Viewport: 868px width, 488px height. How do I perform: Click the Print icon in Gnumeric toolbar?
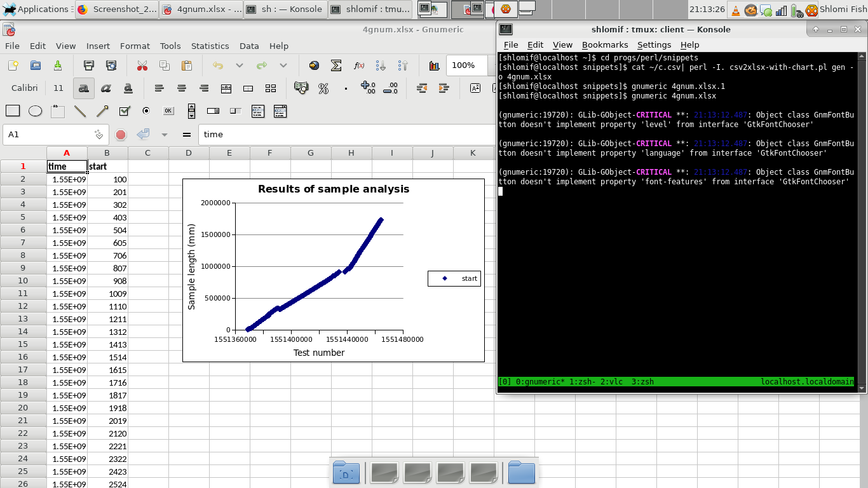coord(89,65)
